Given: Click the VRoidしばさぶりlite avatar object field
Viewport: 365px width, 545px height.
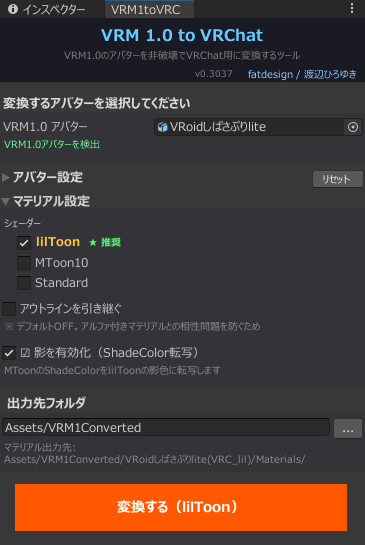Looking at the screenshot, I should coord(258,127).
